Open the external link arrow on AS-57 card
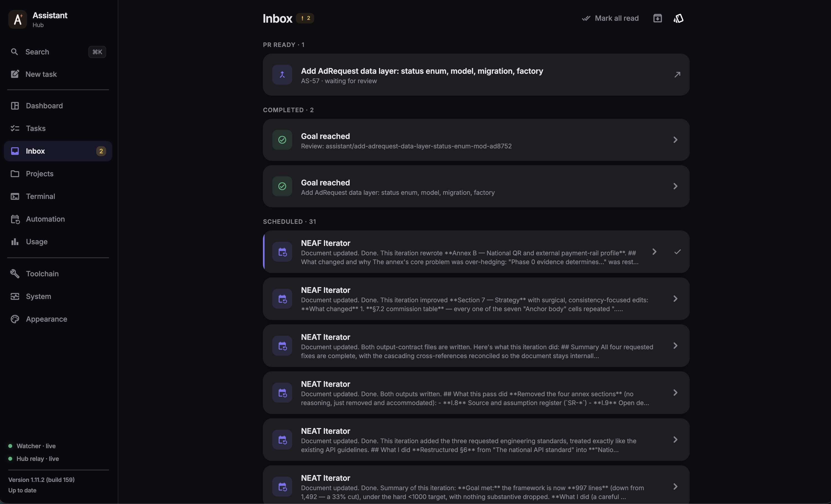Viewport: 831px width, 504px height. (x=677, y=75)
